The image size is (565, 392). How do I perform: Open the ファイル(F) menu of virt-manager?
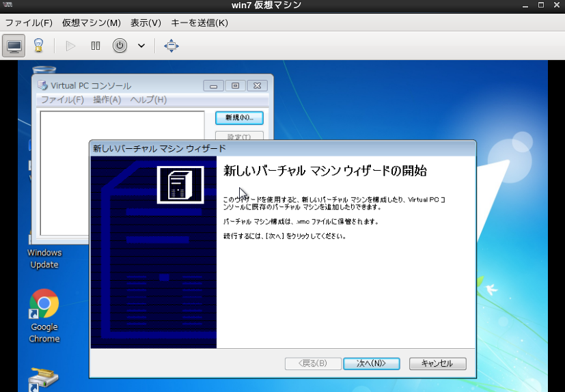(x=29, y=23)
